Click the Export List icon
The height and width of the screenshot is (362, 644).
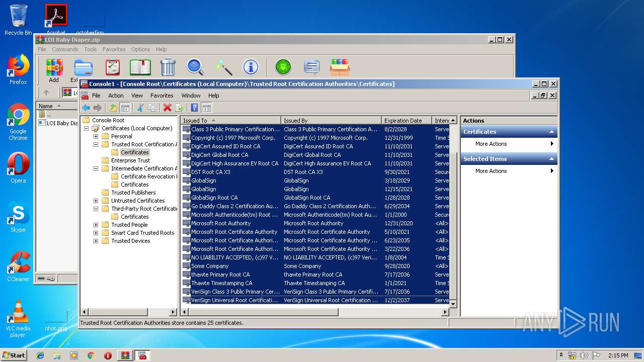click(179, 108)
